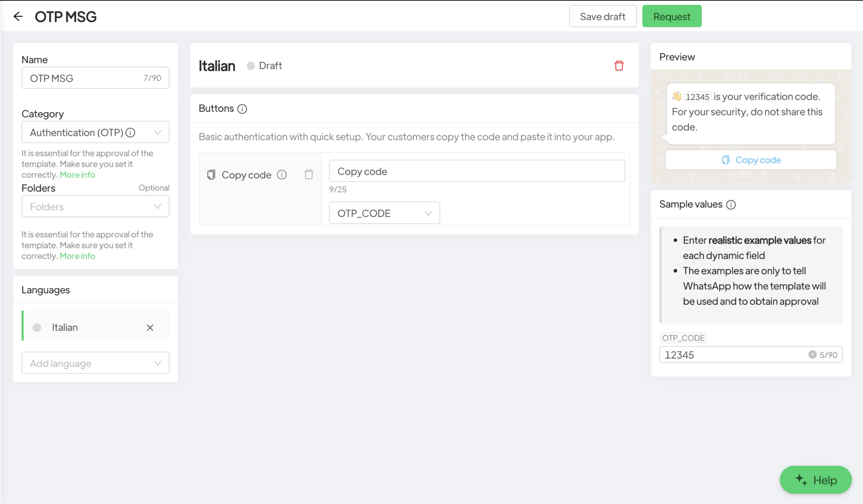
Task: Delete the Italian template using red trash icon
Action: pos(619,65)
